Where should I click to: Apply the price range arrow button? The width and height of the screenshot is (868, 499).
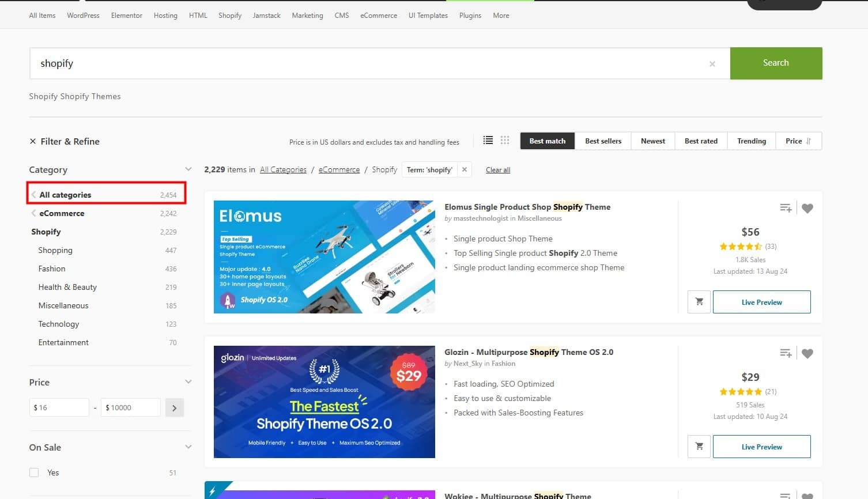(x=174, y=408)
